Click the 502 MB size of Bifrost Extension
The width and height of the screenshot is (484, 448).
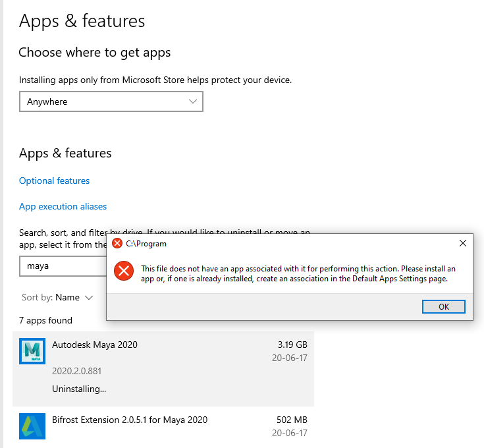click(291, 420)
